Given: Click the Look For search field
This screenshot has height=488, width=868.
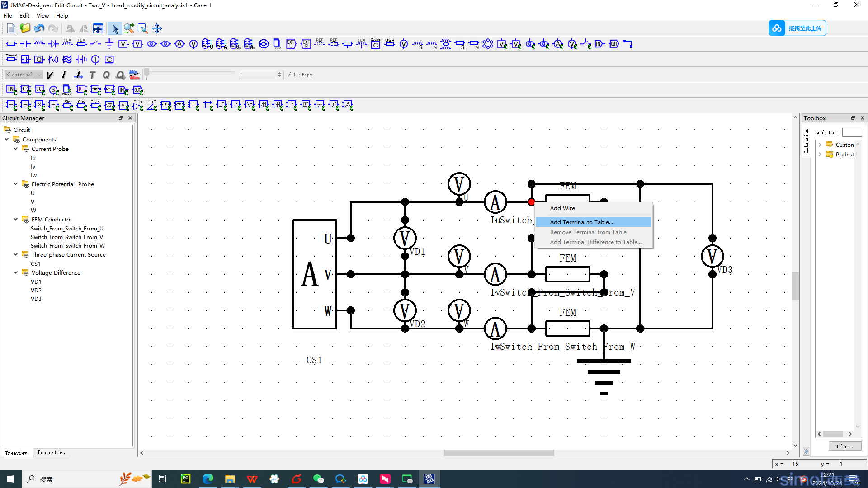Looking at the screenshot, I should (x=852, y=132).
